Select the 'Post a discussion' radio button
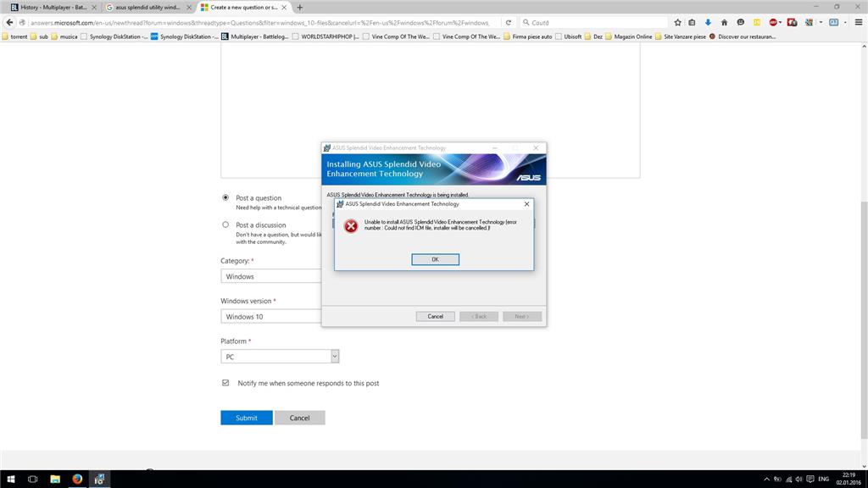 click(x=225, y=225)
